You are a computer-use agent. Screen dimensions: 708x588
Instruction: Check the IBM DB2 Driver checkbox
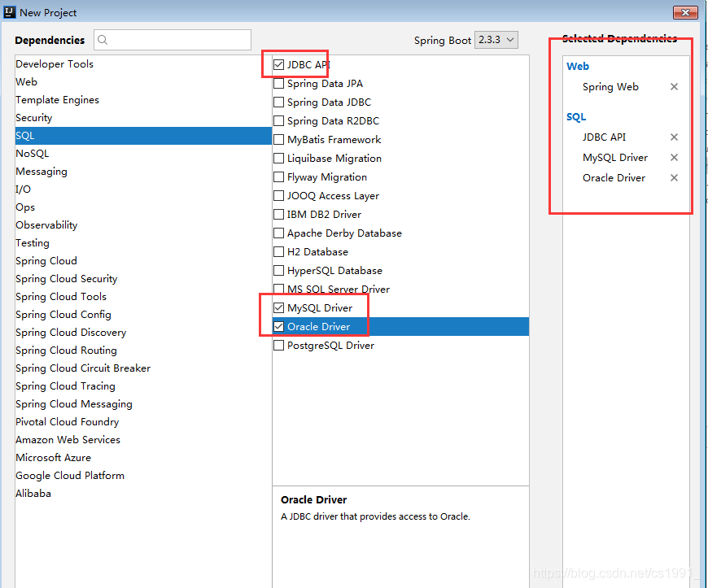click(x=278, y=215)
